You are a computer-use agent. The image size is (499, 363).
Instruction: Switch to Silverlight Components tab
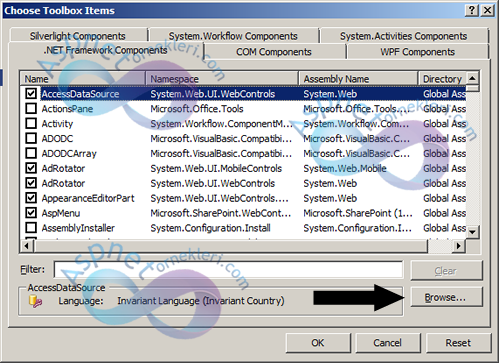pyautogui.click(x=78, y=36)
